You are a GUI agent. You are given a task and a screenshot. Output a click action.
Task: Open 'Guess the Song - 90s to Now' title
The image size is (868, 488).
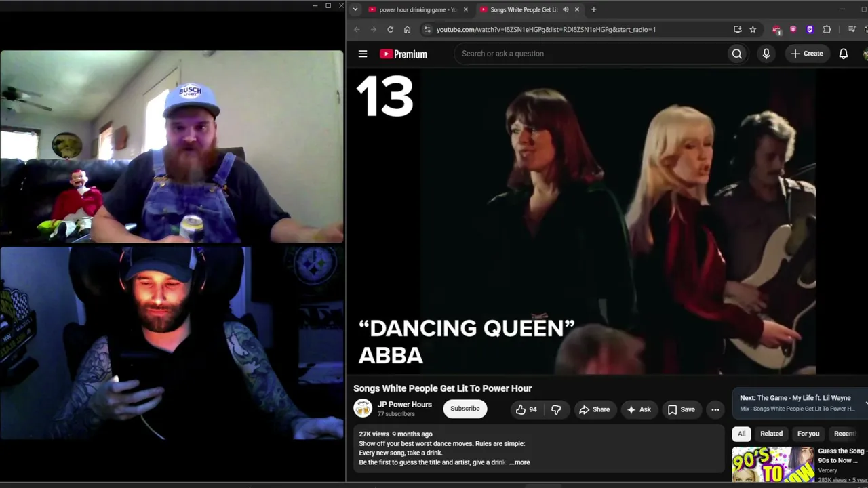tap(842, 455)
